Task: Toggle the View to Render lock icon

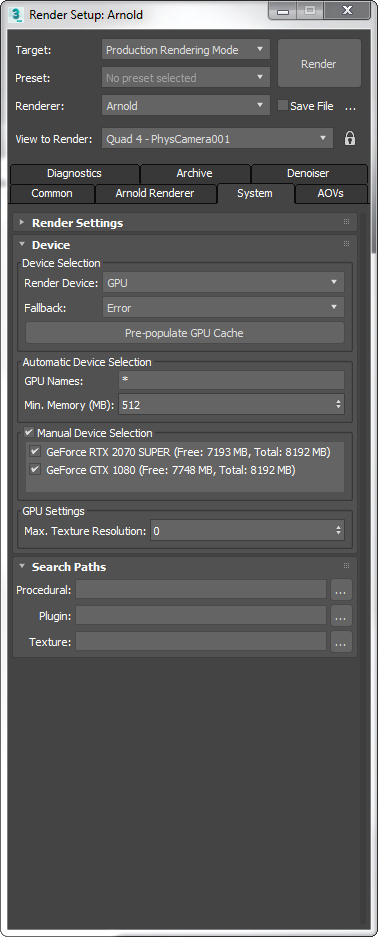Action: pyautogui.click(x=350, y=139)
